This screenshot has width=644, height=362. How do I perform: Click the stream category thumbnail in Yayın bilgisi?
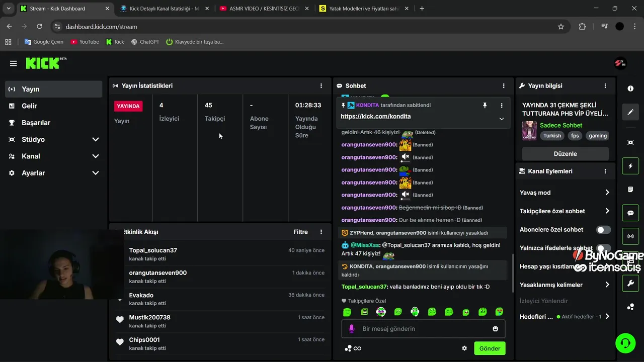tap(529, 130)
